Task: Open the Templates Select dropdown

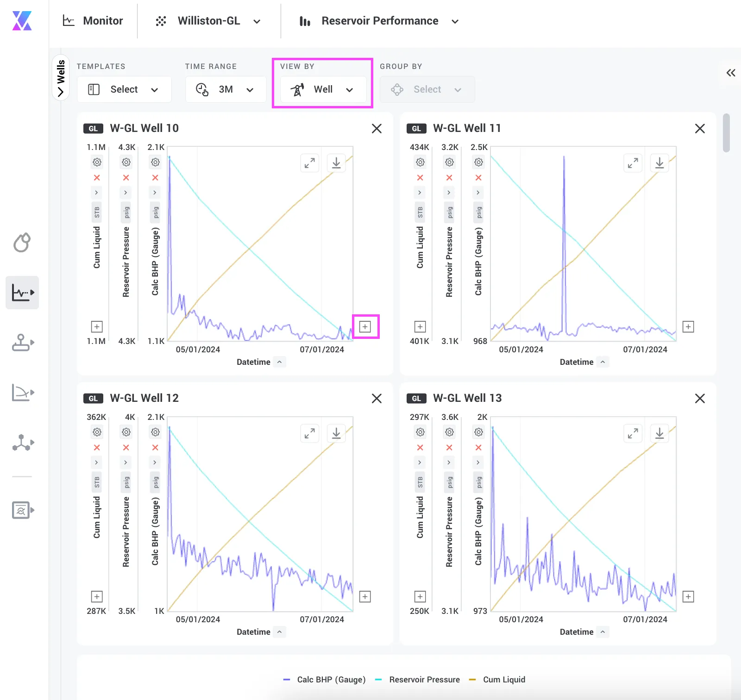Action: point(124,89)
